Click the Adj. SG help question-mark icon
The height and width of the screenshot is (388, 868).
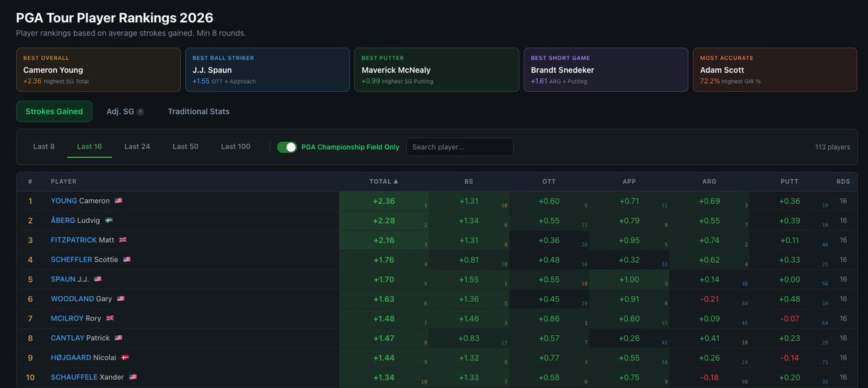tap(140, 112)
